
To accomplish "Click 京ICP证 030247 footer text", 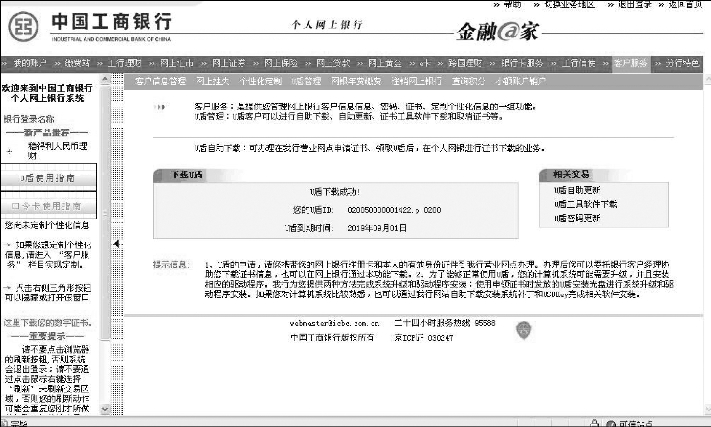I will coord(424,338).
